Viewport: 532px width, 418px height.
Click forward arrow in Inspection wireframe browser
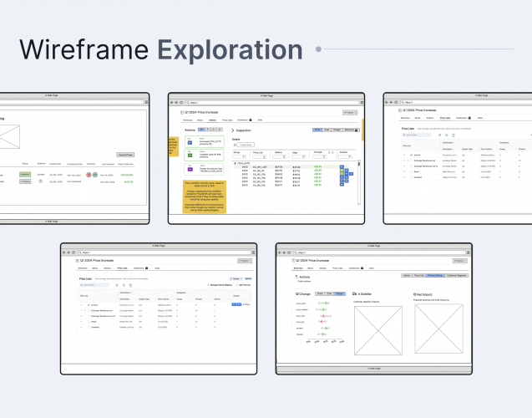tap(176, 103)
